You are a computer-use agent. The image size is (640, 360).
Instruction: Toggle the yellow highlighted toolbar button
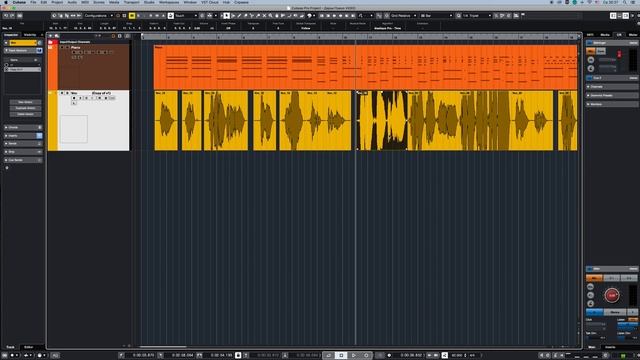point(131,16)
